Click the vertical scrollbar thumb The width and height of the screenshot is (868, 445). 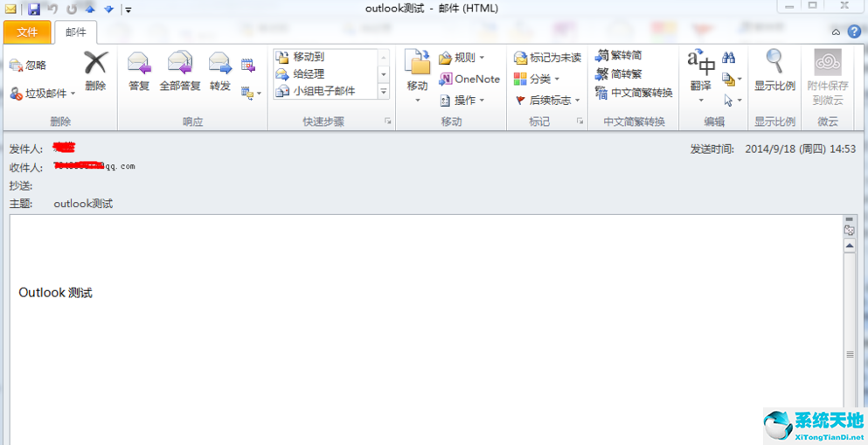tap(850, 354)
